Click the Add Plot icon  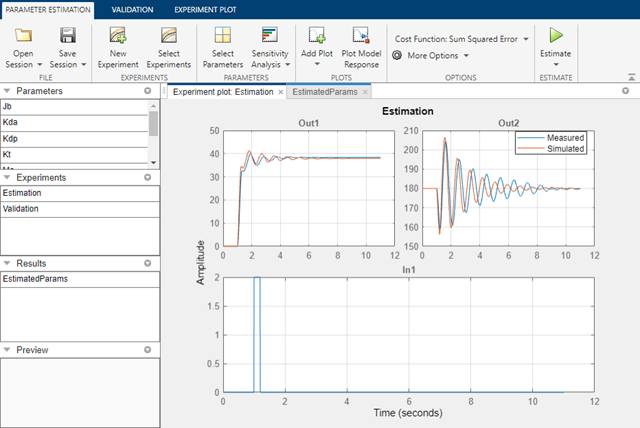(317, 35)
